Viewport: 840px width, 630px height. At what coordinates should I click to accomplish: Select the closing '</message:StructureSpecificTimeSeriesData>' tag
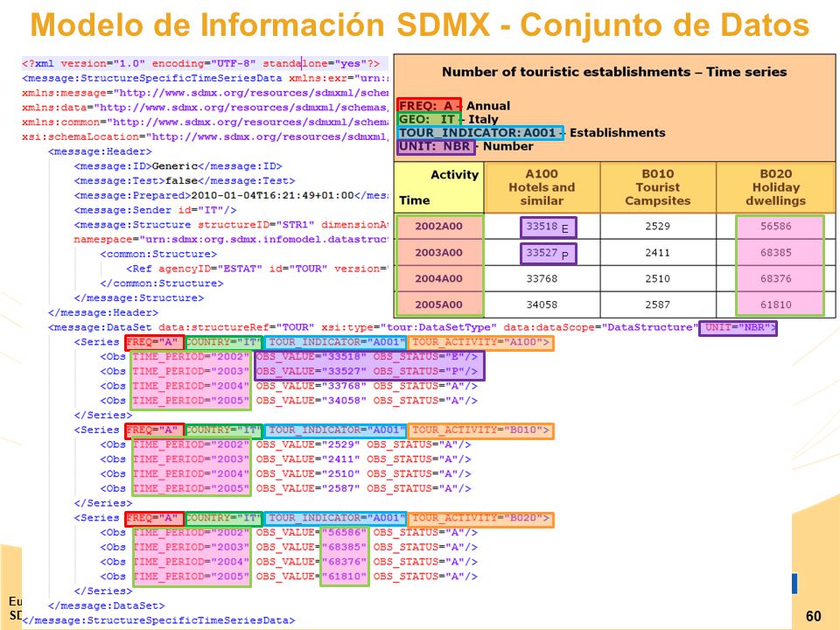click(x=158, y=620)
